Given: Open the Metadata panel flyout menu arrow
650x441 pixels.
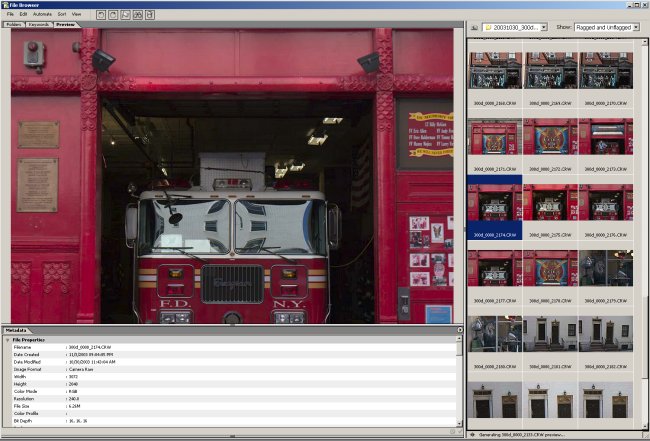Looking at the screenshot, I should 460,330.
